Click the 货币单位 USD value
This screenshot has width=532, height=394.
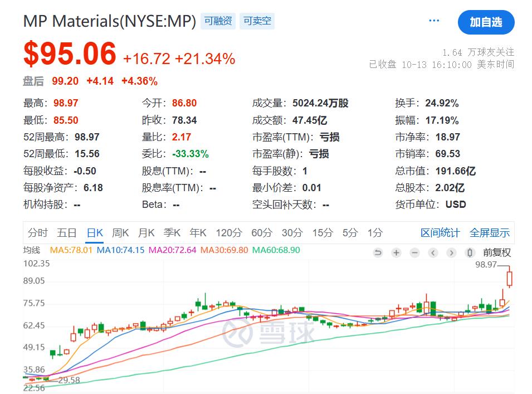(455, 205)
